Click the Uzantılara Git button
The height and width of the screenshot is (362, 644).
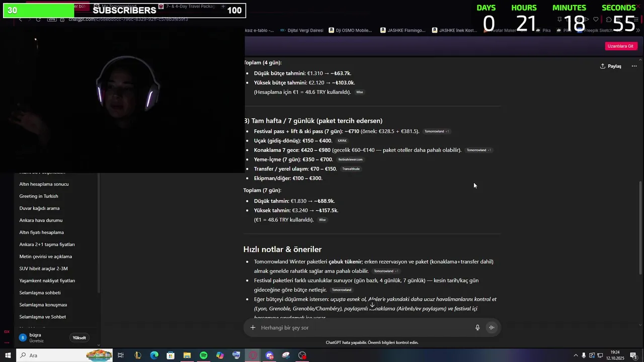click(621, 46)
